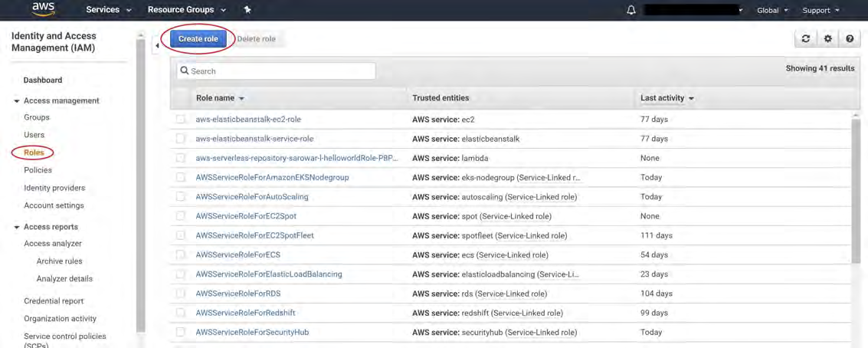Open Analyzer details in sidebar

64,279
